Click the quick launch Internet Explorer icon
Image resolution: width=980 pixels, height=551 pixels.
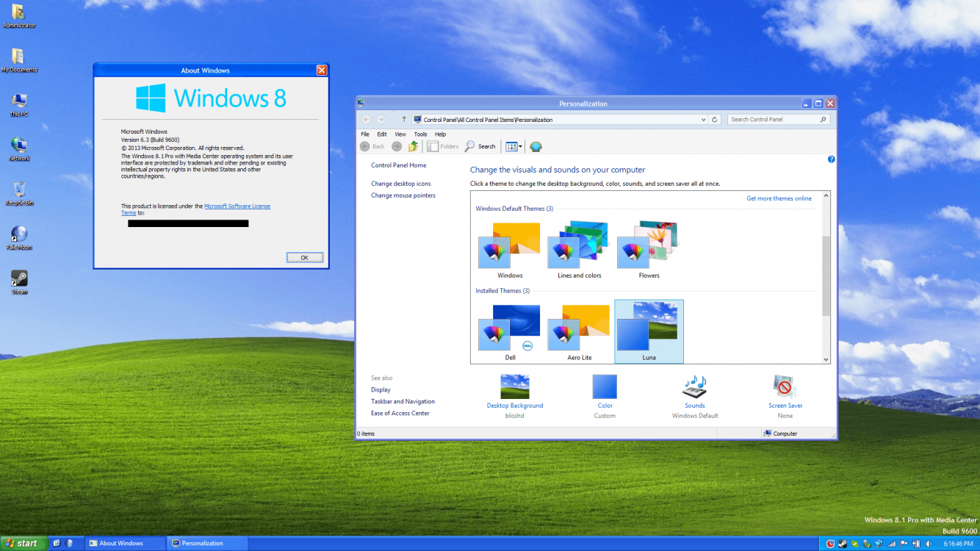57,544
